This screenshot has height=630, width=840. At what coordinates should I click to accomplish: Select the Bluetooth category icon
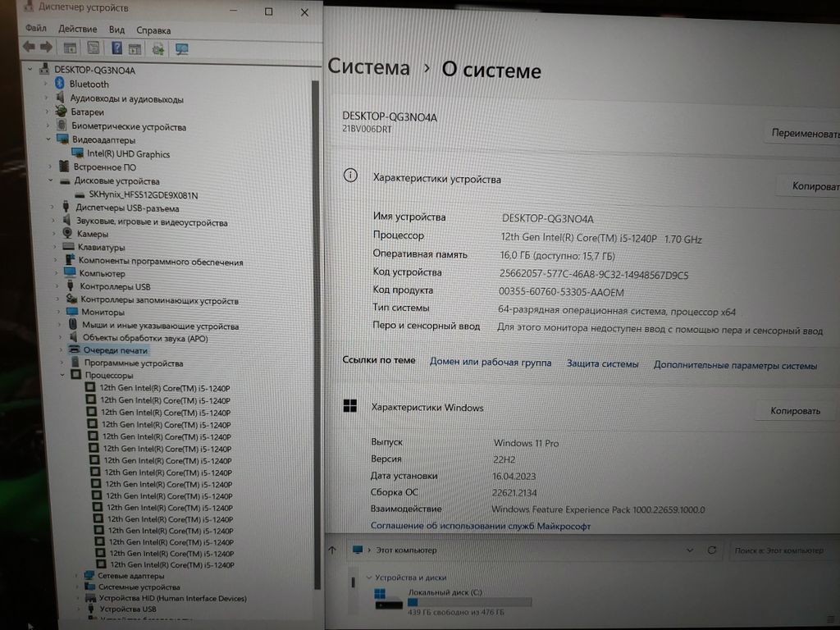(x=59, y=84)
